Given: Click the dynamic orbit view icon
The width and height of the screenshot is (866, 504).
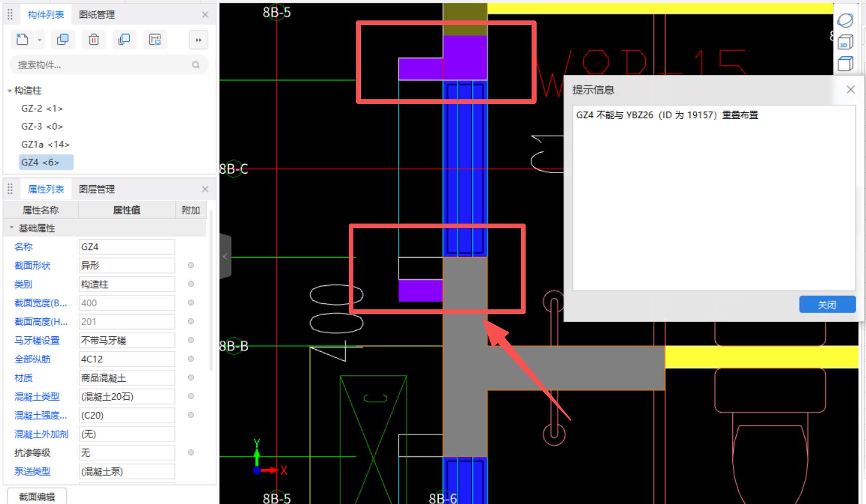Looking at the screenshot, I should [x=845, y=20].
